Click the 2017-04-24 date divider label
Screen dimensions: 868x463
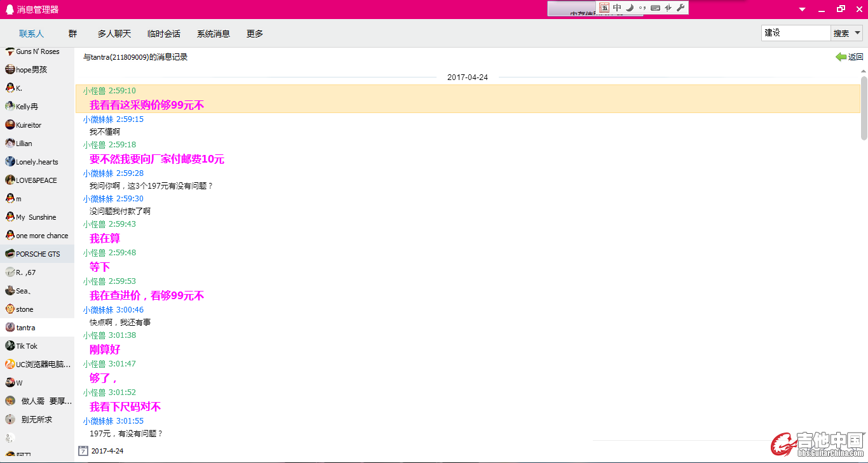pyautogui.click(x=468, y=77)
